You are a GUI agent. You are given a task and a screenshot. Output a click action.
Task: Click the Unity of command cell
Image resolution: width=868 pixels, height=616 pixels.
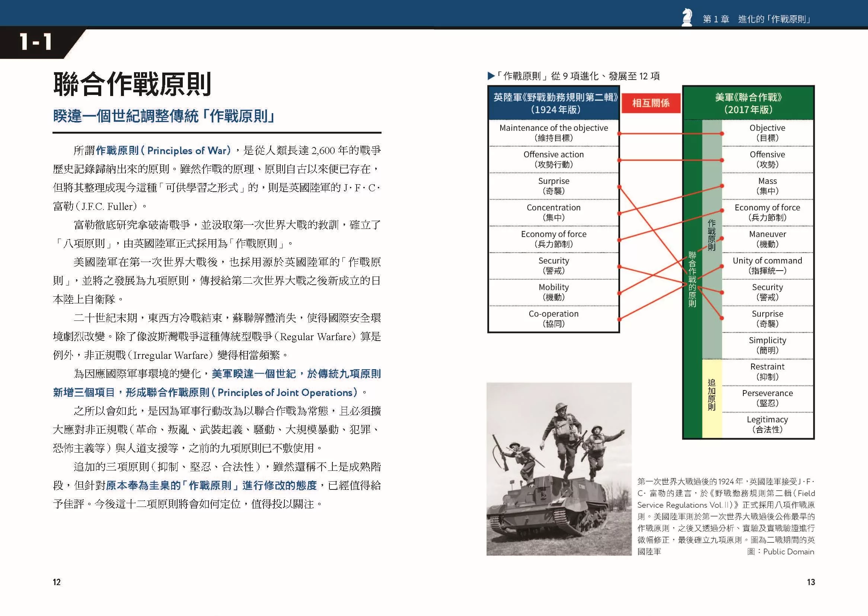pos(767,265)
